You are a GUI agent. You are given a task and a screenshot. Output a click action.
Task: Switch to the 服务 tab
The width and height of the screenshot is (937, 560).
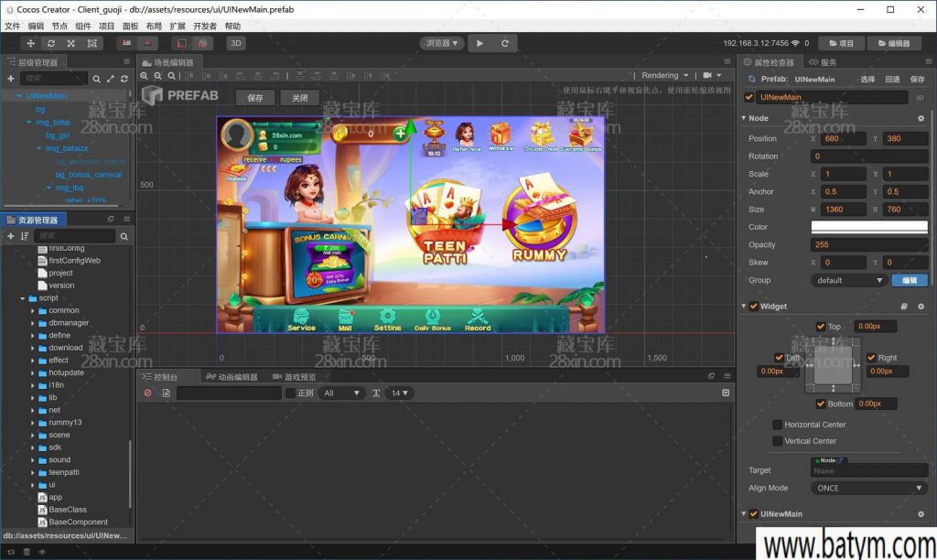click(823, 62)
